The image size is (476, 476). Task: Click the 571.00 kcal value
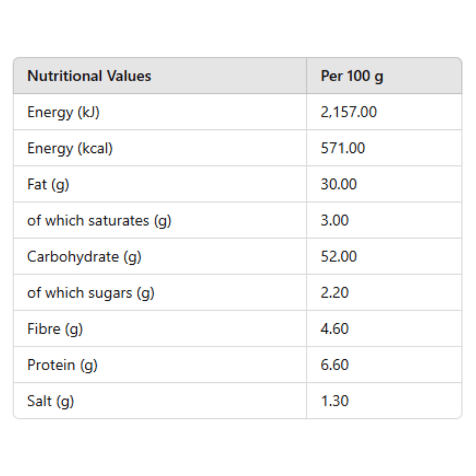pyautogui.click(x=343, y=148)
